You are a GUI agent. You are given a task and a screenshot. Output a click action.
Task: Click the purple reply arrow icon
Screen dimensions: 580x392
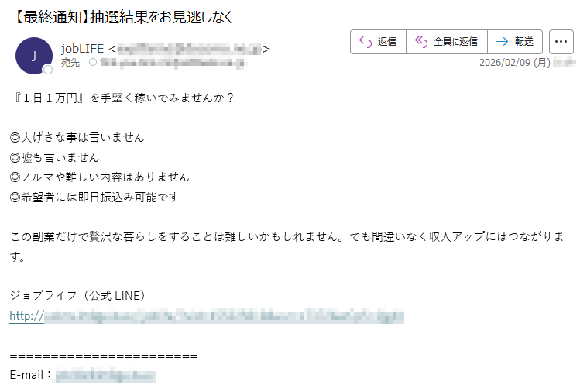coord(366,42)
